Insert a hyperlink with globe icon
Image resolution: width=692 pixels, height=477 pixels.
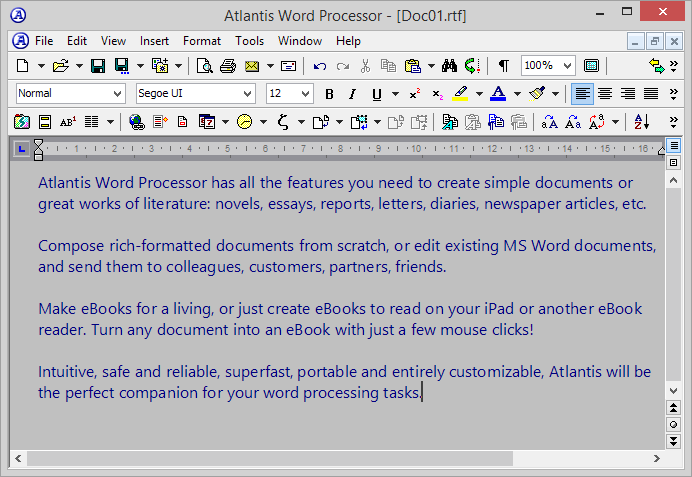click(x=137, y=122)
